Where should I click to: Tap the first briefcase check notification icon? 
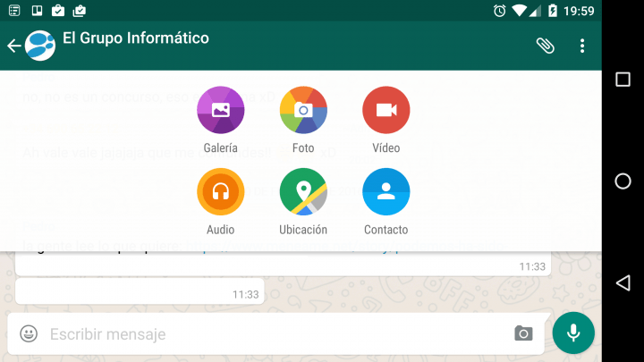click(x=58, y=11)
